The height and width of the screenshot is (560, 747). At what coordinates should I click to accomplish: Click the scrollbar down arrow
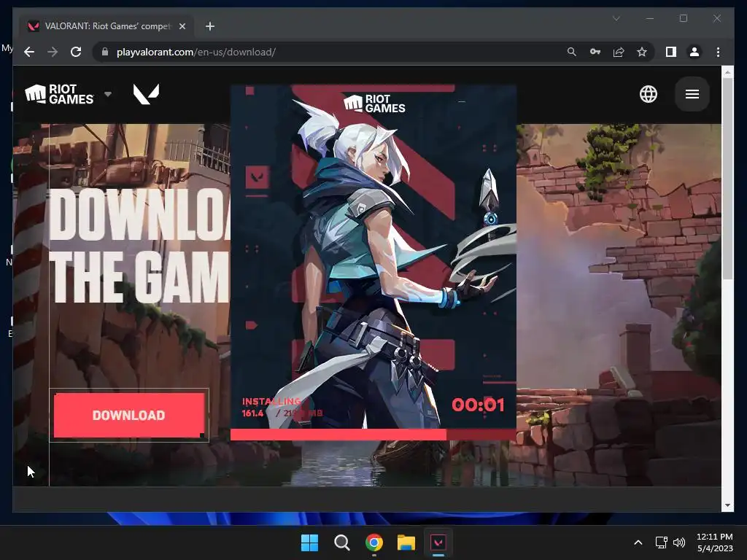pyautogui.click(x=727, y=505)
